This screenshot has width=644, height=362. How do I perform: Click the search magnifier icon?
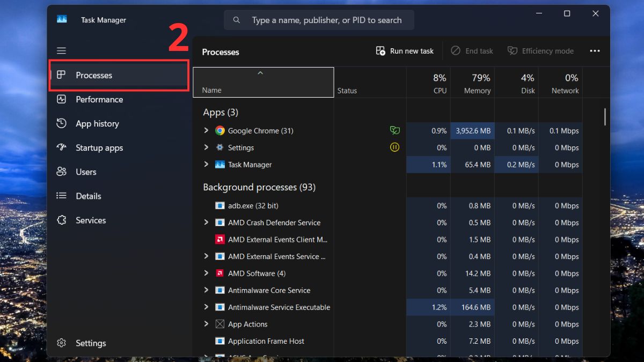(237, 20)
